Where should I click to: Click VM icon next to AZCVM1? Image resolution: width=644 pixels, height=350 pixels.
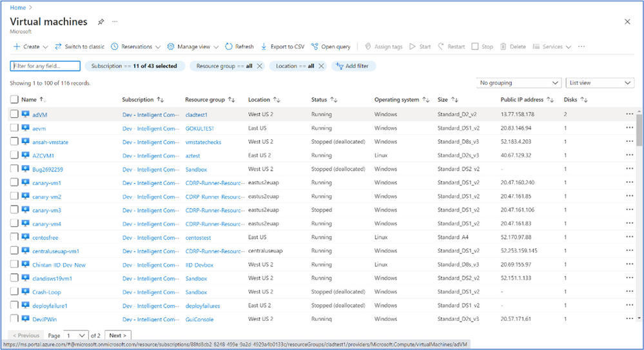(26, 155)
